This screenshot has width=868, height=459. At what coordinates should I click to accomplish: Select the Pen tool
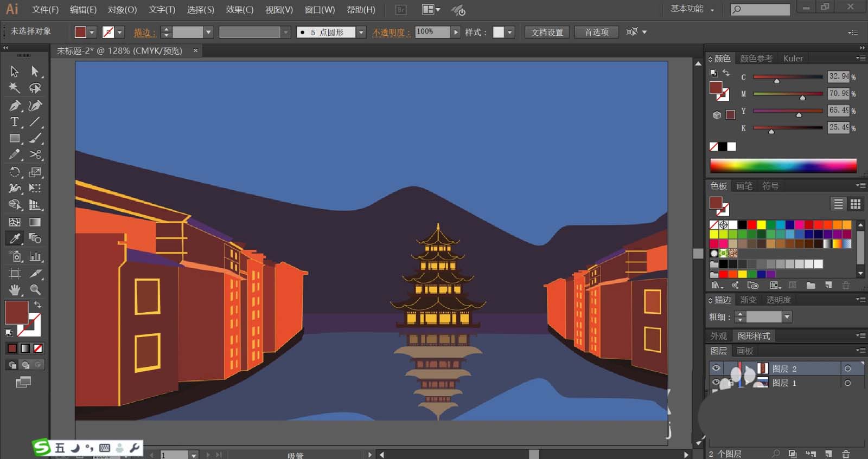[15, 106]
